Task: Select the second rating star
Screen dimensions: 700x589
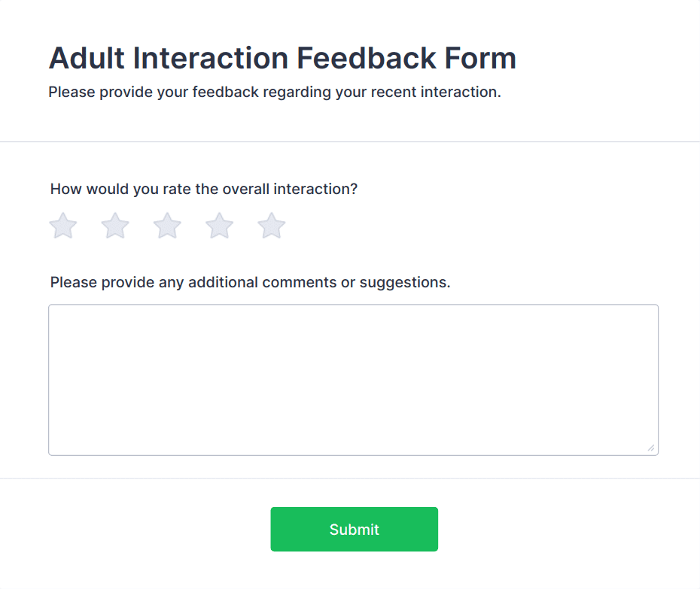Action: coord(115,226)
